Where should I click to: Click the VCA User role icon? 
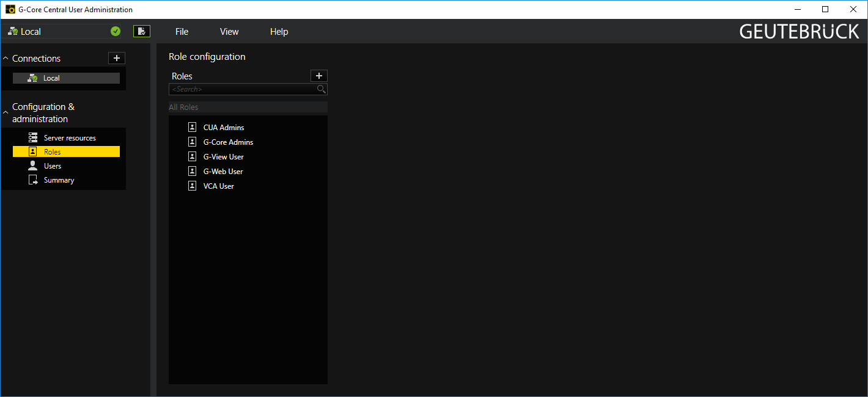click(x=192, y=186)
